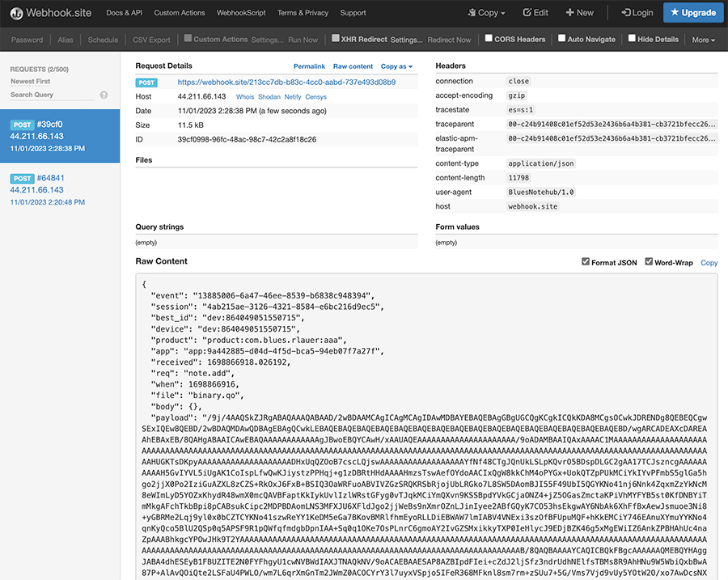Viewport: 728px width, 580px height.
Task: Click the REQUESTS (2/500) heading
Action: 40,70
